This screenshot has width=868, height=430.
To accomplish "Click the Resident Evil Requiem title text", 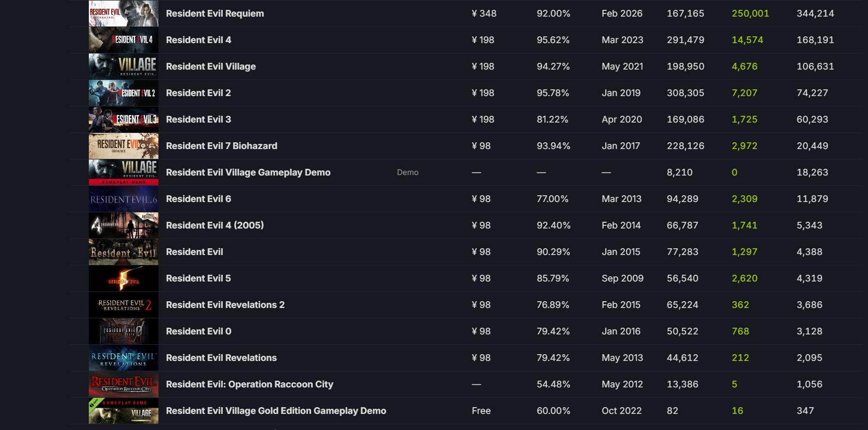I will coord(215,14).
